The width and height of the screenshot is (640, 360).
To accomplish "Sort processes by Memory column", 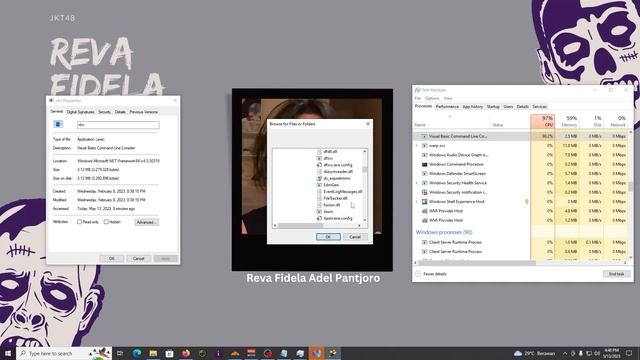I will click(568, 121).
